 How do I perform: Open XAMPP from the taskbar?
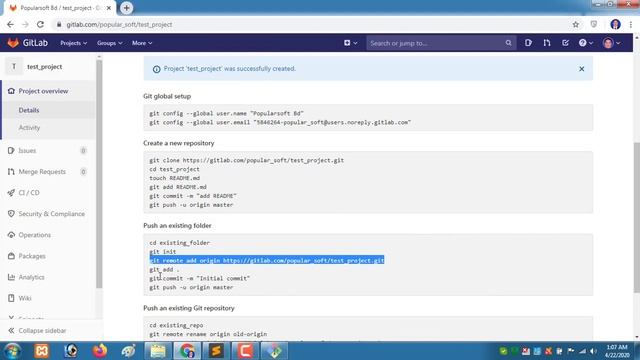(42, 351)
